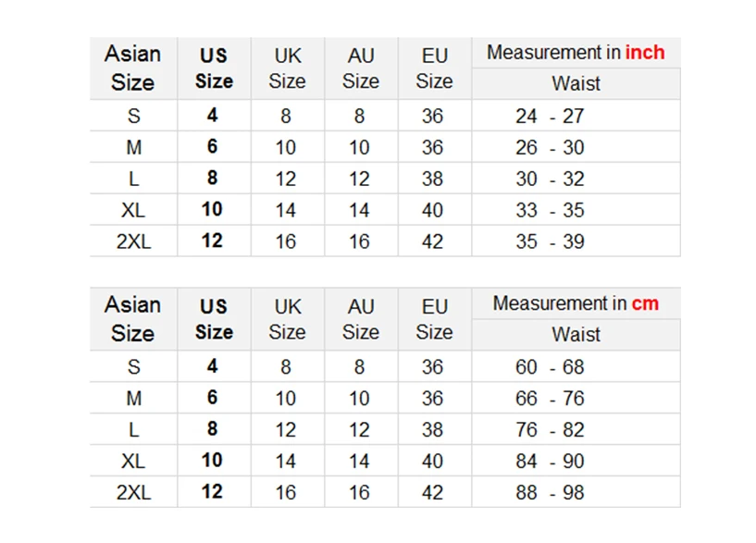The width and height of the screenshot is (756, 543).
Task: Select the 88 - 98 waist cell
Action: tap(576, 492)
